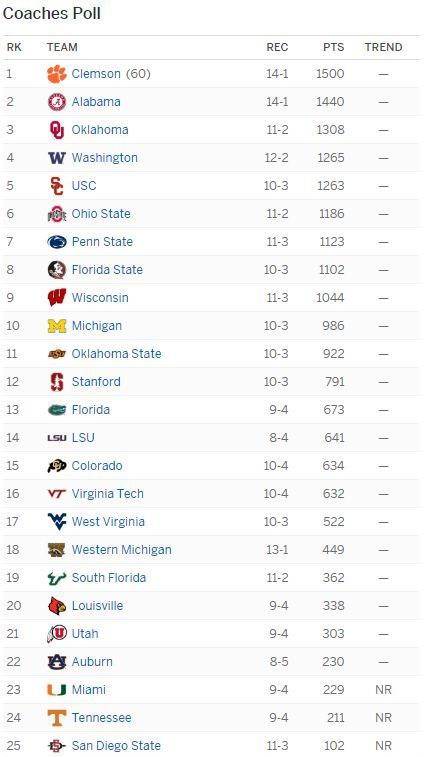Click the Louisville cardinal logo
Image resolution: width=424 pixels, height=757 pixels.
57,606
